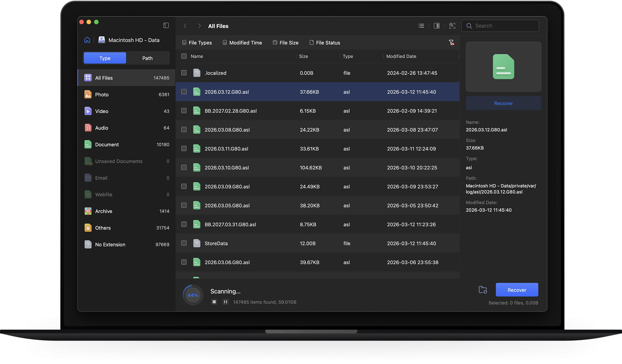The height and width of the screenshot is (364, 622).
Task: Pause the ongoing scan
Action: 225,302
